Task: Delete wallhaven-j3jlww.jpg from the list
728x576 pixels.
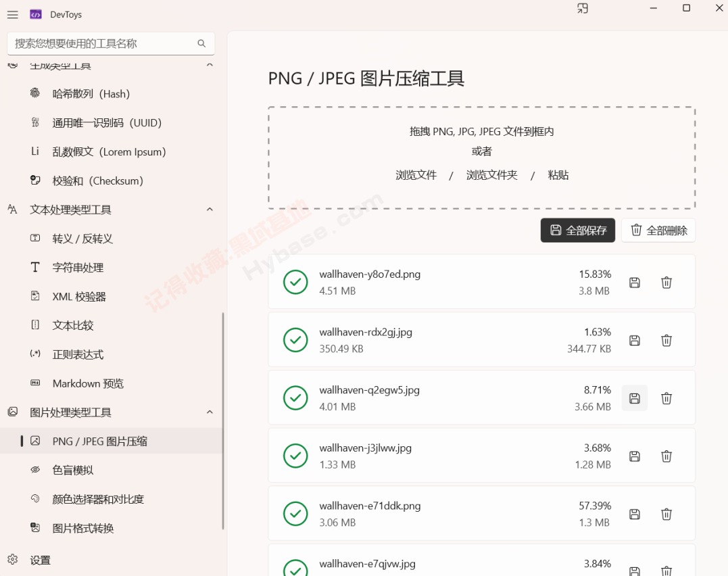Action: pos(666,456)
